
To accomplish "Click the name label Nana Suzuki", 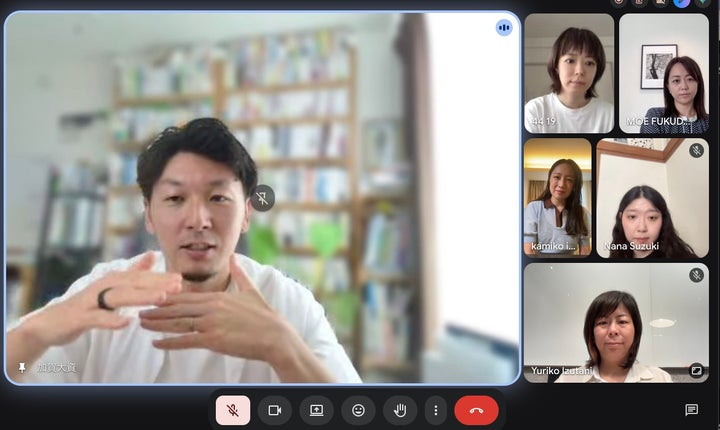I will (631, 246).
